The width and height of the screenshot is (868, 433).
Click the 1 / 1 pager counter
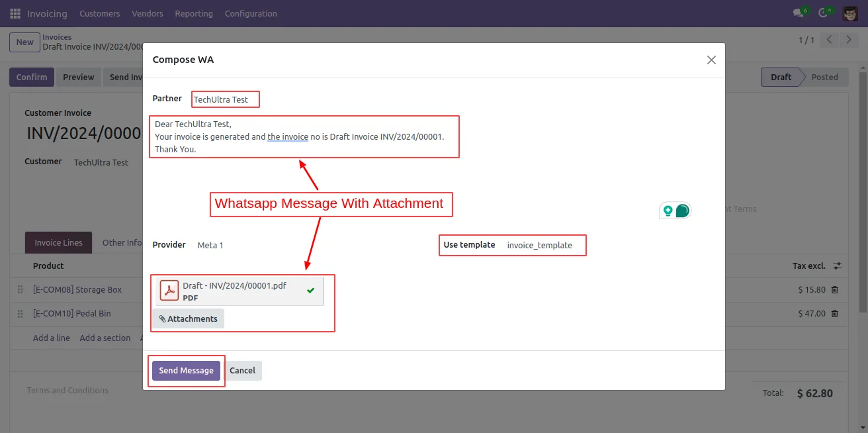tap(806, 40)
